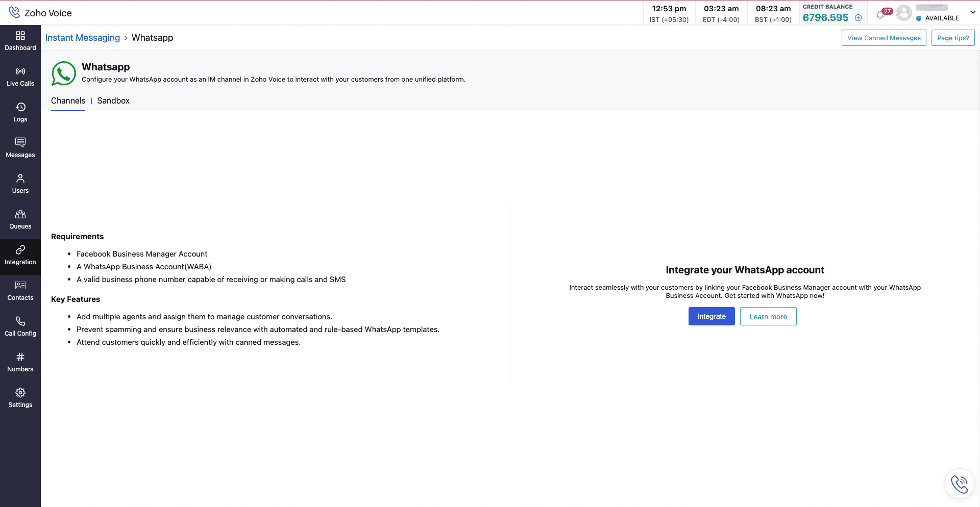Add credit with plus icon
Image resolution: width=980 pixels, height=507 pixels.
pyautogui.click(x=859, y=18)
